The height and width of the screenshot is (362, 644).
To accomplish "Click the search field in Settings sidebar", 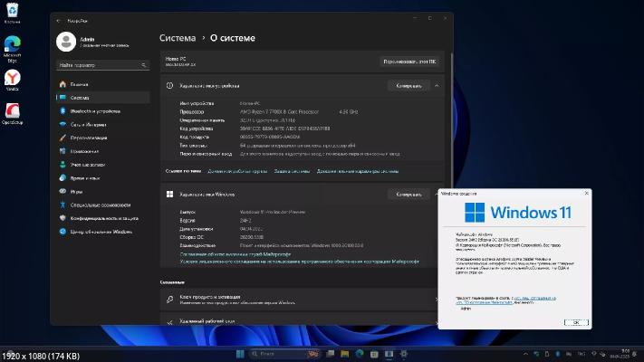I will coord(102,65).
